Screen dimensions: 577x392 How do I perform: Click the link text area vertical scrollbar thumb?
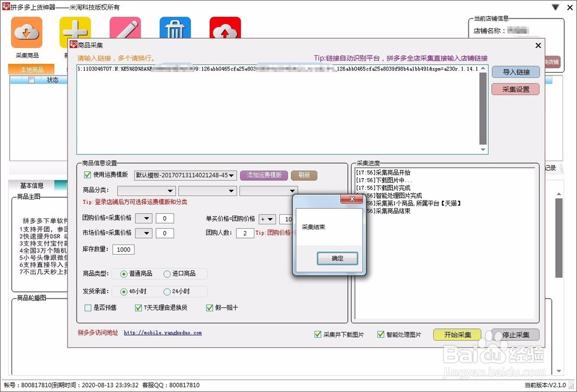click(x=483, y=109)
